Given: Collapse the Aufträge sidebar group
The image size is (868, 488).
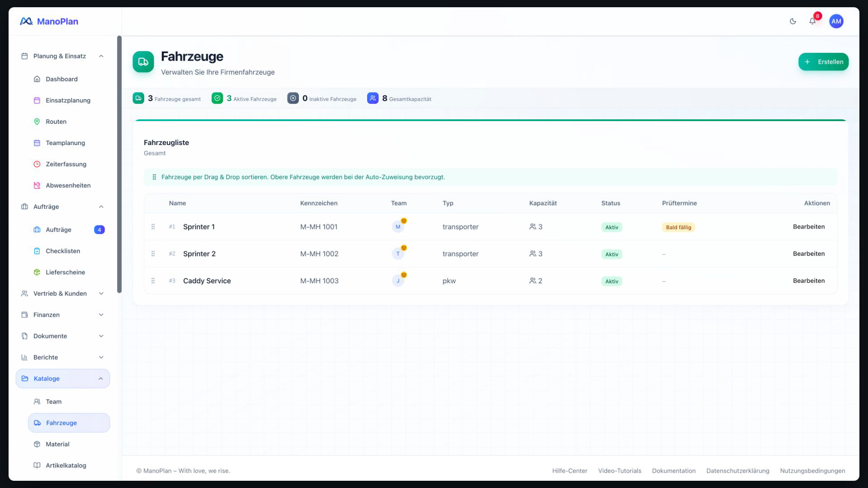Looking at the screenshot, I should (x=63, y=206).
